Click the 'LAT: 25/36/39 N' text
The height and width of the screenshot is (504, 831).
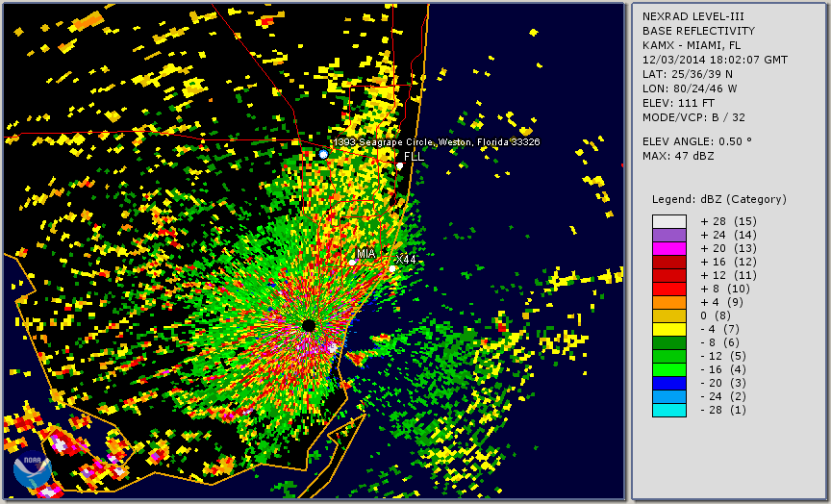pos(687,74)
